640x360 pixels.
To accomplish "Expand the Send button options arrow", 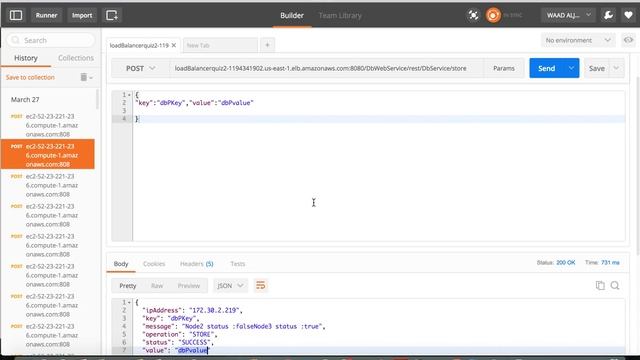I will [x=571, y=68].
